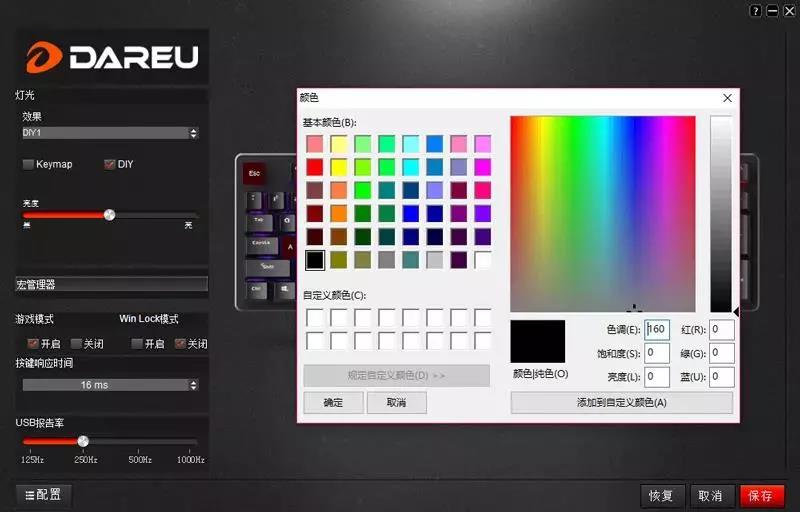Click the Ctrl key on keyboard preview

coord(256,290)
